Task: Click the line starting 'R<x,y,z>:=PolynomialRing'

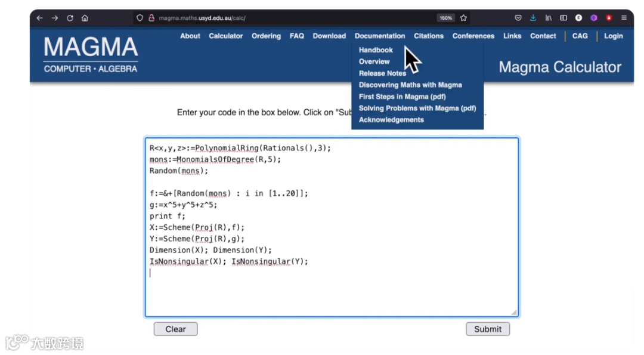Action: [x=240, y=148]
